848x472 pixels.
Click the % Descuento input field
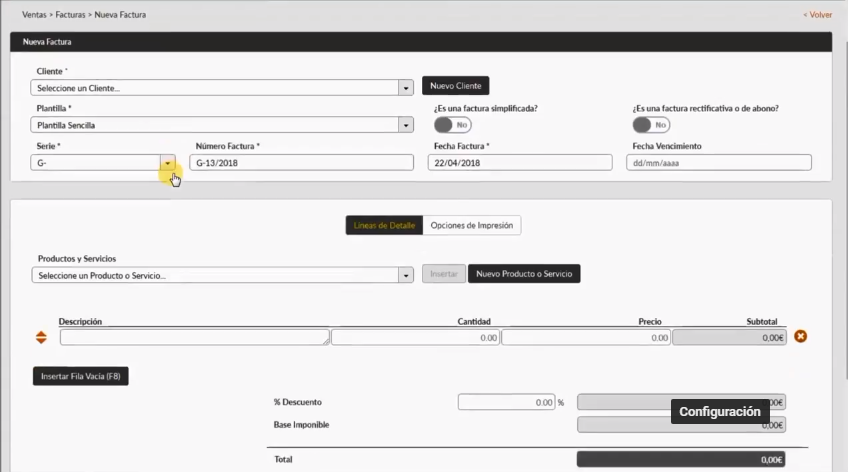tap(506, 402)
